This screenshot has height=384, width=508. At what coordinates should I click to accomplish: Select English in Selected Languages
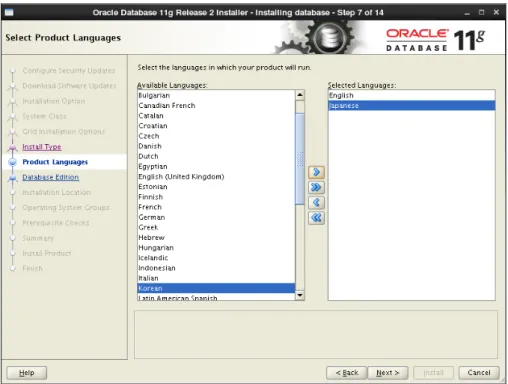[x=412, y=95]
